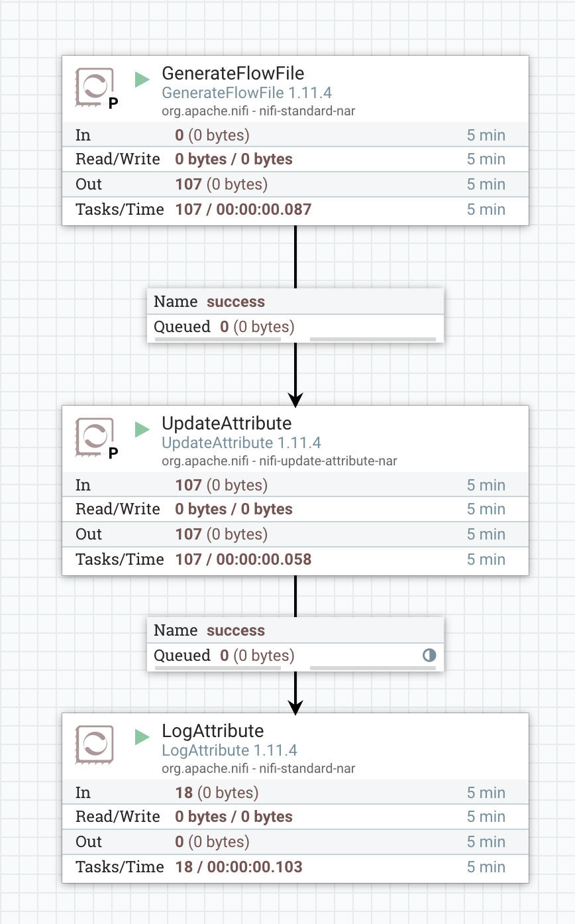
Task: Click the left queue count bar of first success connection
Action: 218,339
